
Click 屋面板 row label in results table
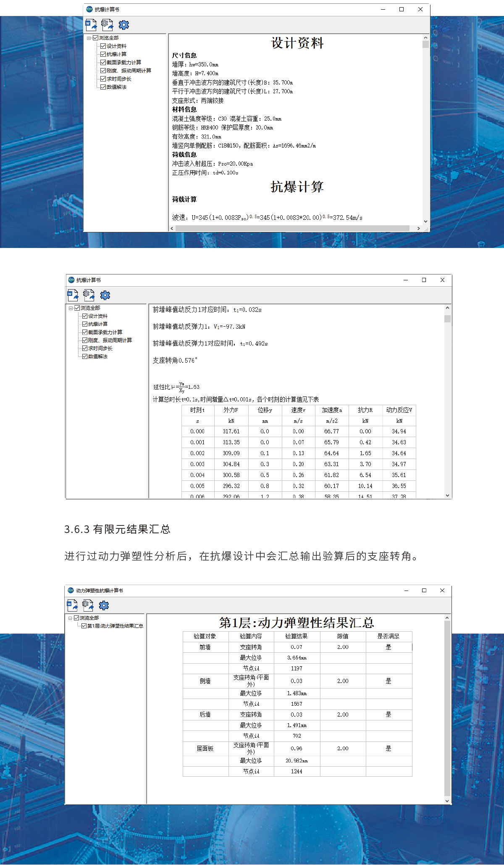(205, 748)
